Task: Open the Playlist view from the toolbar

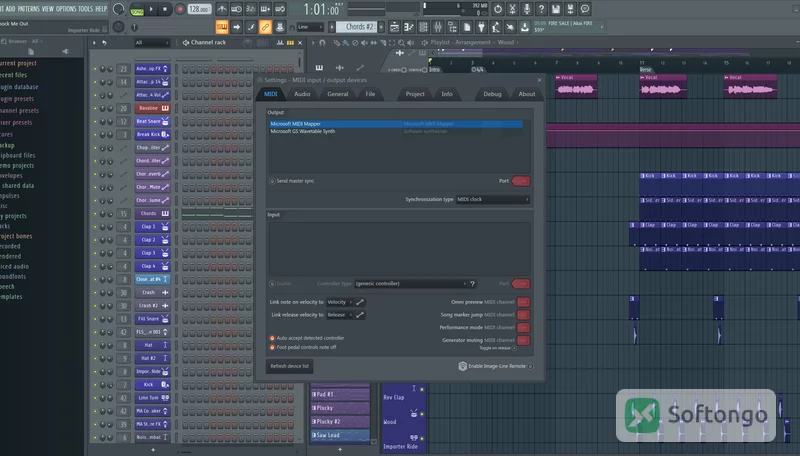Action: 394,27
